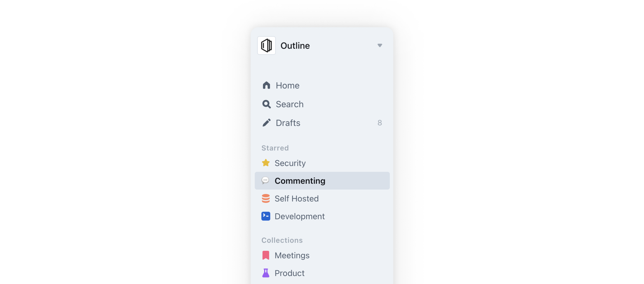Click the star icon beside Security
This screenshot has width=644, height=284.
click(266, 163)
